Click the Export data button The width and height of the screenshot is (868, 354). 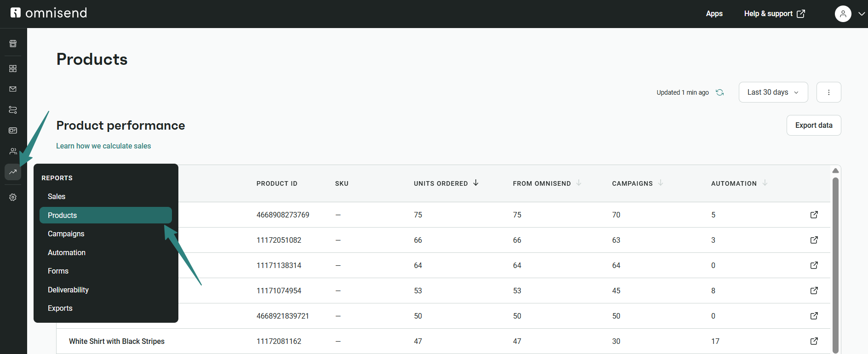[x=813, y=126]
